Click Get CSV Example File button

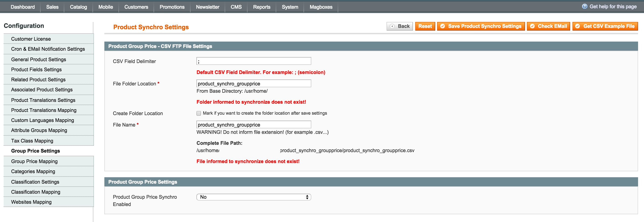pyautogui.click(x=605, y=26)
